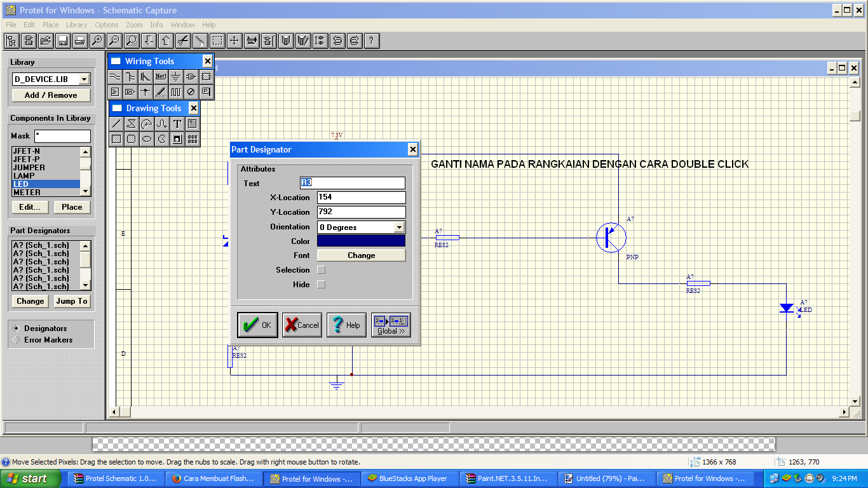Select the T text annotation tool
The width and height of the screenshot is (868, 488).
click(x=177, y=123)
